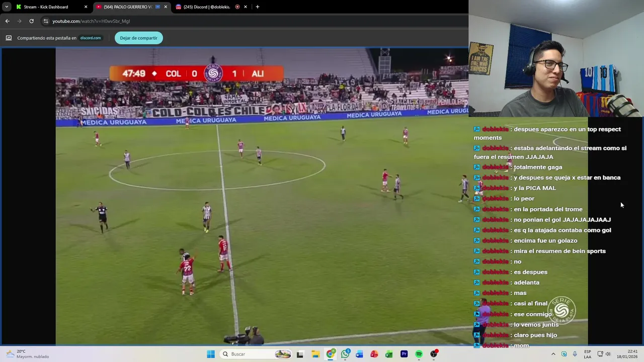This screenshot has width=644, height=362.
Task: Open OBS Studio from the taskbar
Action: coord(434,354)
